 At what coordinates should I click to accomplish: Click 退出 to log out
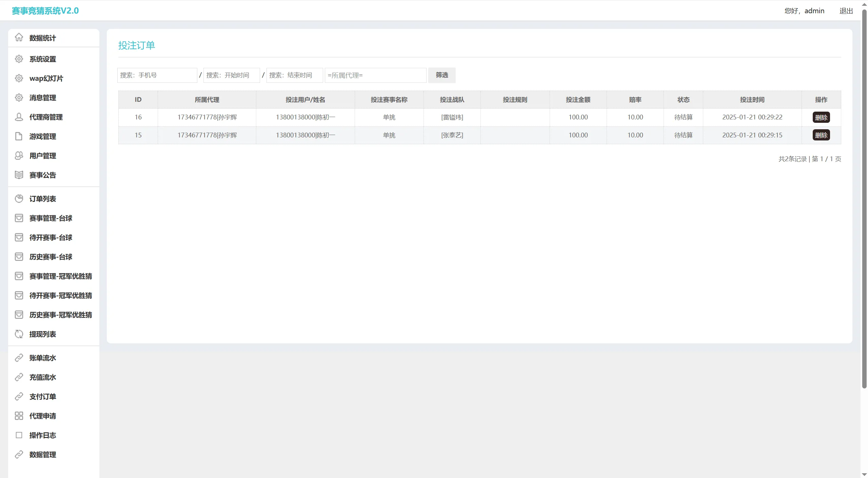point(846,11)
